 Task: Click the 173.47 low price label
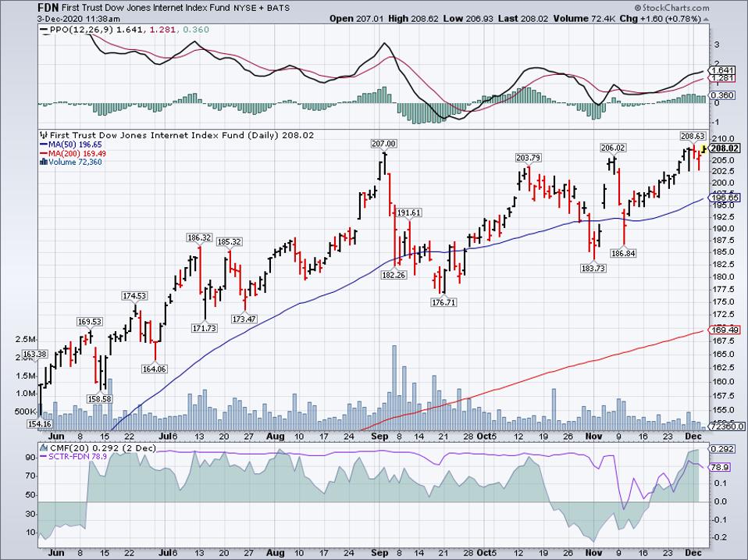click(x=244, y=319)
